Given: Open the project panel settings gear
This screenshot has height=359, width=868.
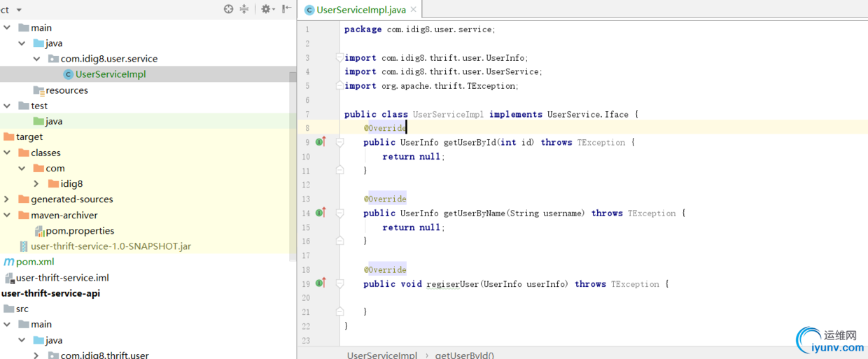Looking at the screenshot, I should tap(265, 9).
